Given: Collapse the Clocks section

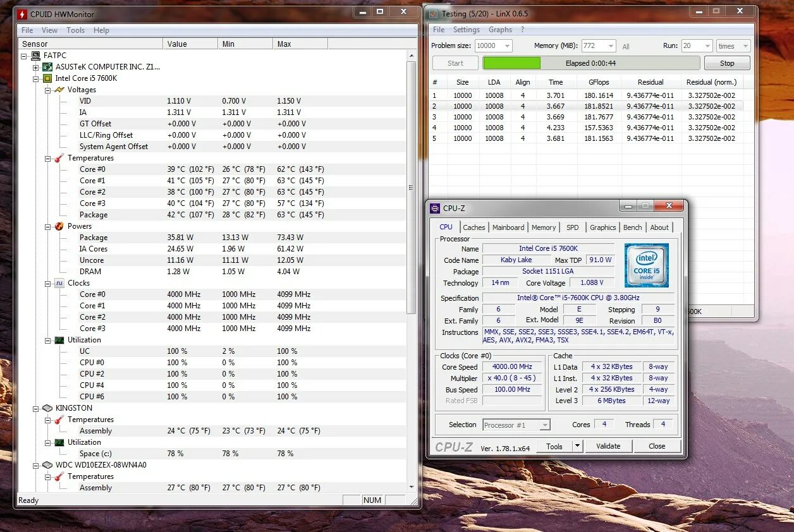Looking at the screenshot, I should coord(47,283).
